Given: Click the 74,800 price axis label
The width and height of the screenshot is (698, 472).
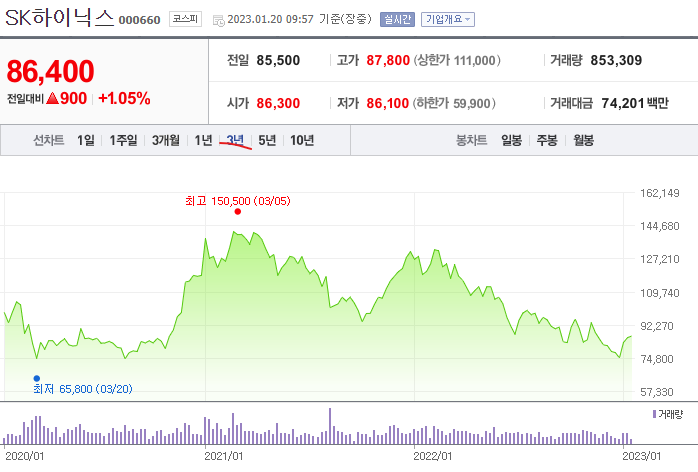Looking at the screenshot, I should (x=657, y=359).
